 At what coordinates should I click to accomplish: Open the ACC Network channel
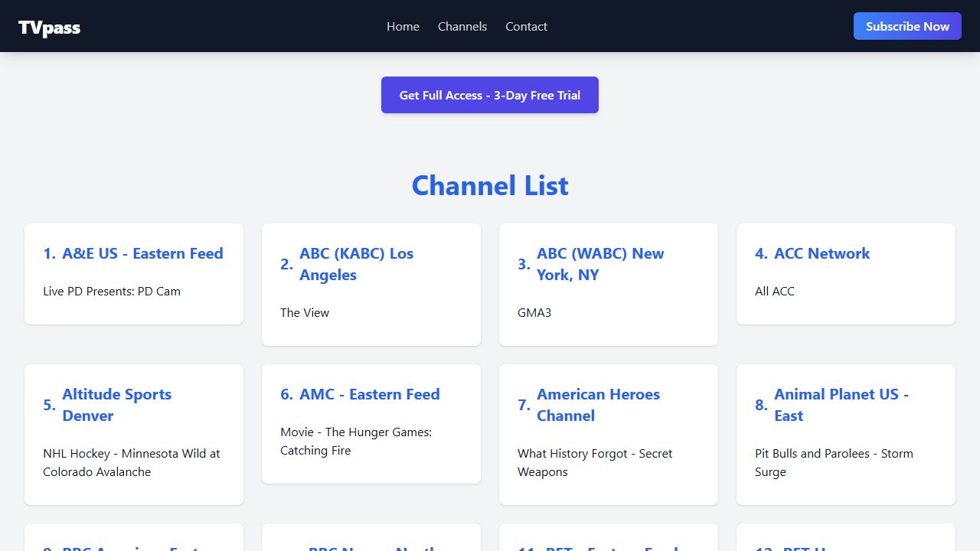[822, 253]
